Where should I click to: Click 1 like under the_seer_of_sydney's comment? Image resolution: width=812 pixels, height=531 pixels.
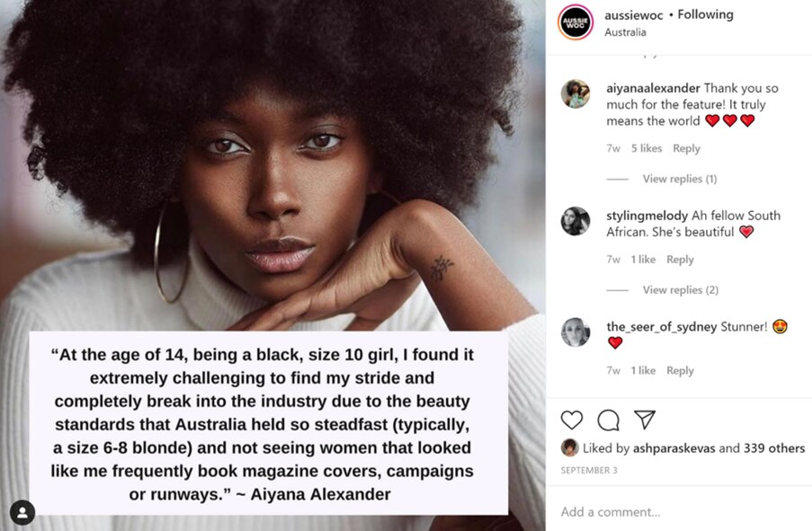(643, 370)
